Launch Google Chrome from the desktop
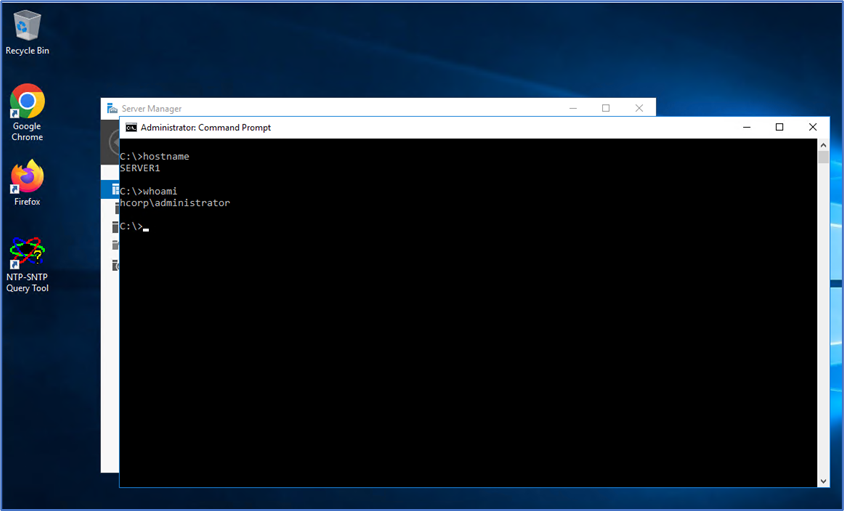The height and width of the screenshot is (511, 844). [27, 108]
